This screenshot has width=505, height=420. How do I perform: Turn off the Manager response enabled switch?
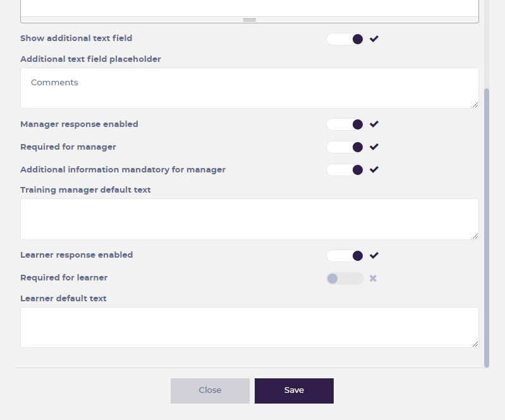coord(345,124)
